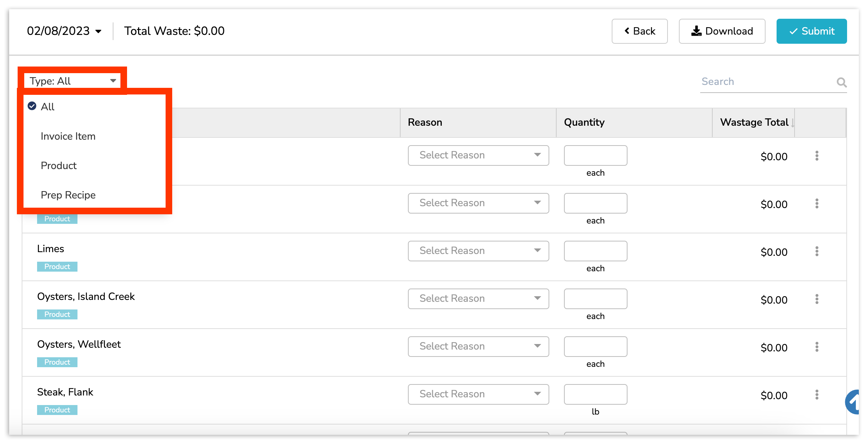Open date selector 02/08/2023
Image resolution: width=868 pixels, height=444 pixels.
tap(64, 31)
